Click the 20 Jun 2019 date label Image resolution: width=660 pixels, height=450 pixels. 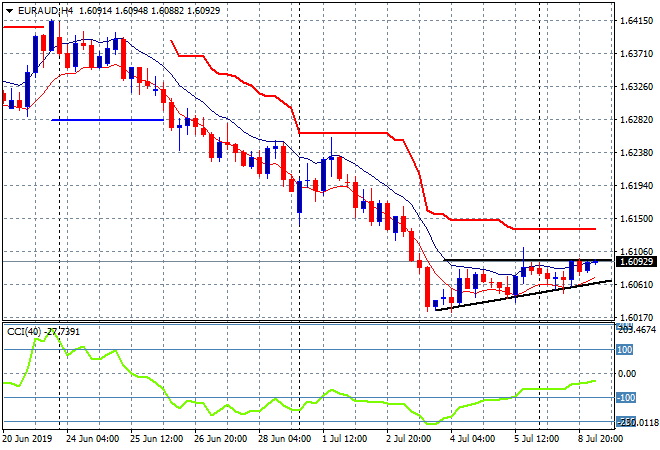[27, 439]
